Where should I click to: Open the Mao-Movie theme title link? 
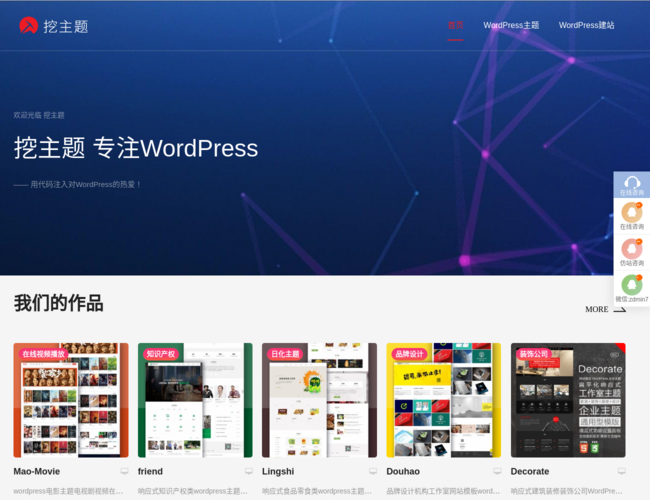coord(36,471)
